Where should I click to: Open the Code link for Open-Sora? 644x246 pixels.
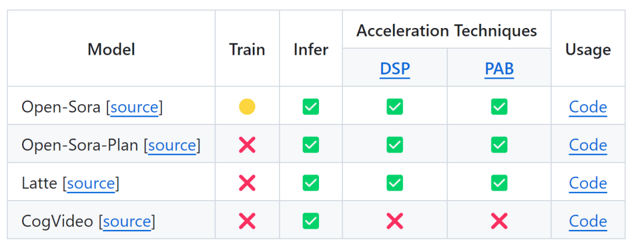click(x=588, y=107)
